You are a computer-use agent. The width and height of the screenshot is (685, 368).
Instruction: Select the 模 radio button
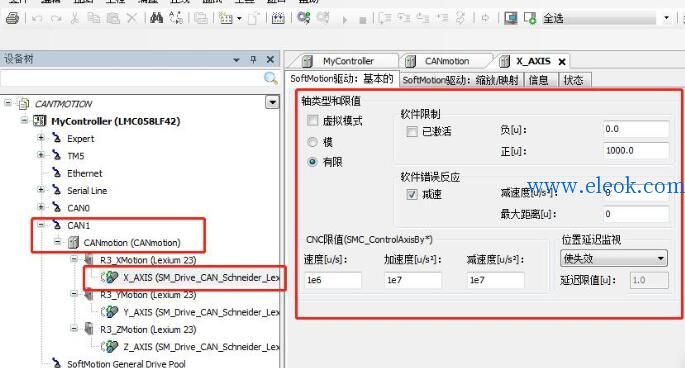[312, 142]
